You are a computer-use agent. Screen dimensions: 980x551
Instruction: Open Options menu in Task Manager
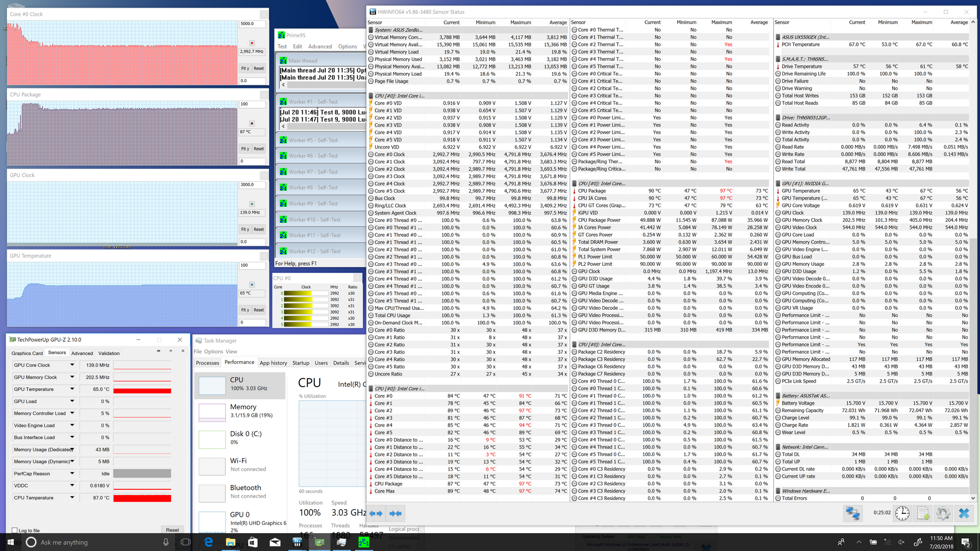click(213, 352)
